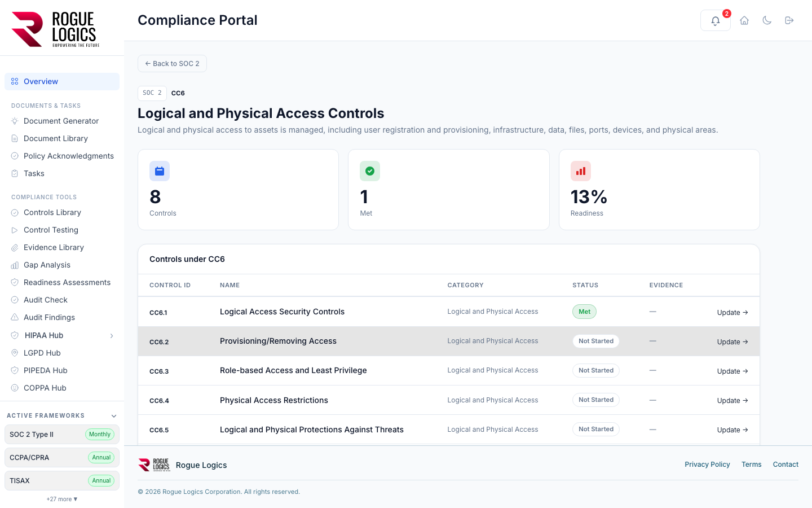Open Document Generator page

coord(62,121)
